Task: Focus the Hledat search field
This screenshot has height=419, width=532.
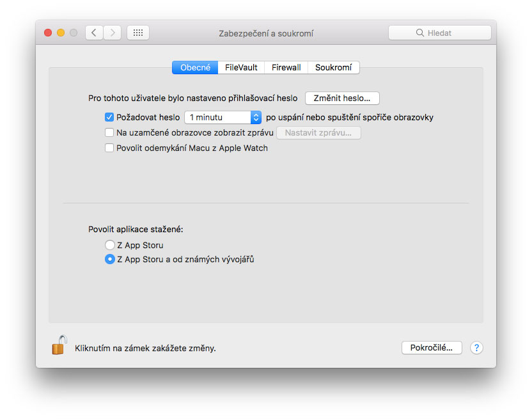Action: pyautogui.click(x=440, y=33)
